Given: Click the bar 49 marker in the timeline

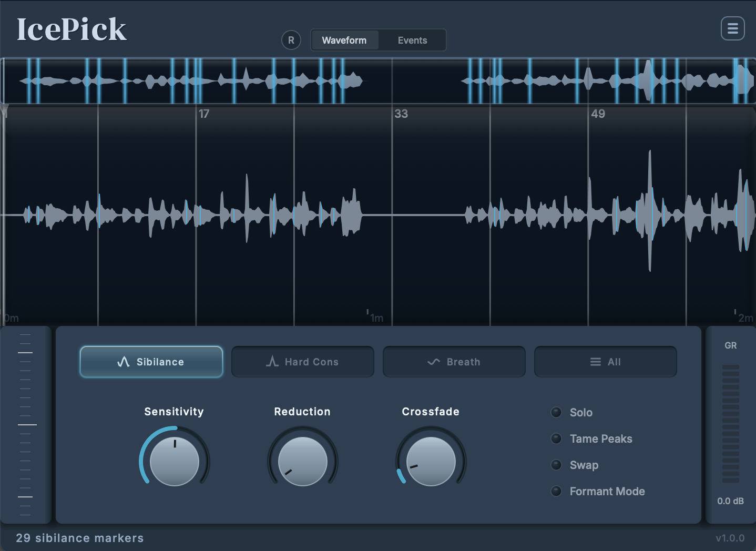Looking at the screenshot, I should (x=598, y=114).
